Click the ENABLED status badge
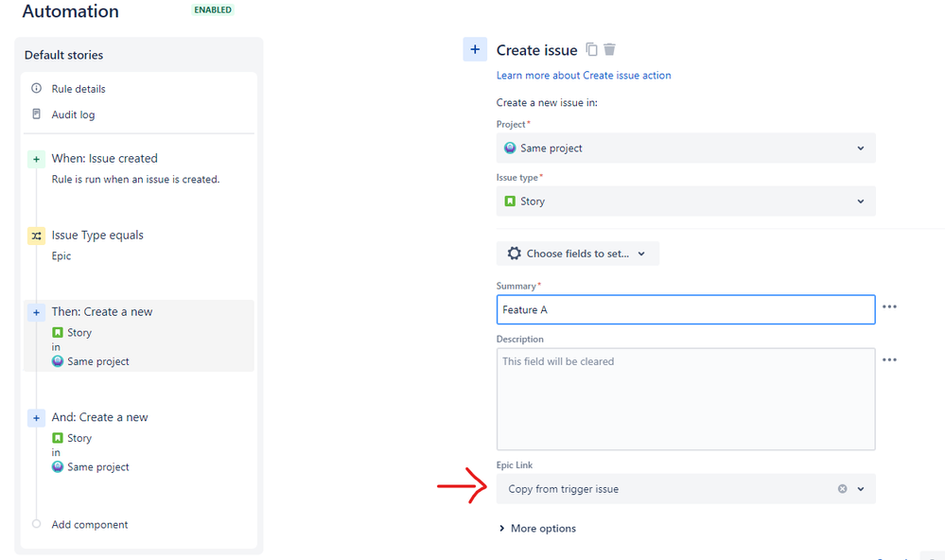 point(213,9)
